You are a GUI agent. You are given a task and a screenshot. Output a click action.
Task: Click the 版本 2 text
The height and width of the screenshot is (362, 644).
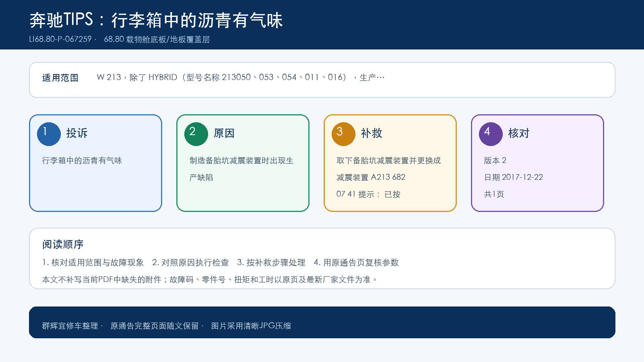pyautogui.click(x=495, y=160)
